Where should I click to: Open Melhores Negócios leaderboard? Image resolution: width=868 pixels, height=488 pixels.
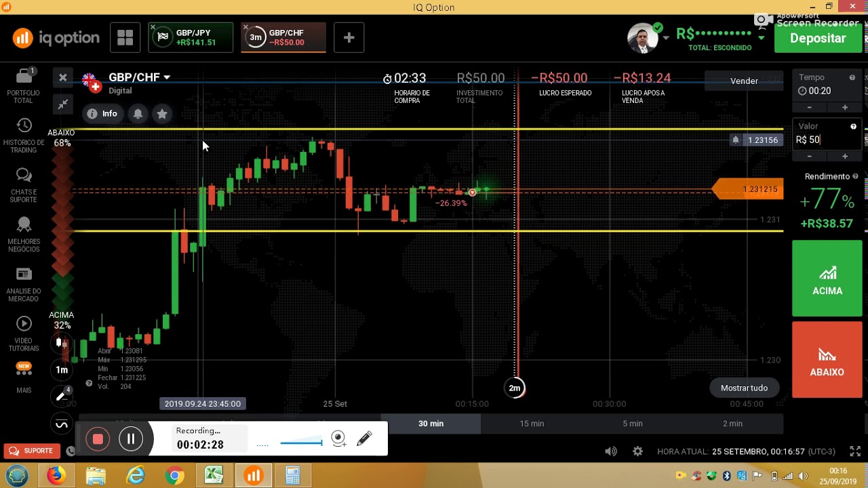click(24, 235)
